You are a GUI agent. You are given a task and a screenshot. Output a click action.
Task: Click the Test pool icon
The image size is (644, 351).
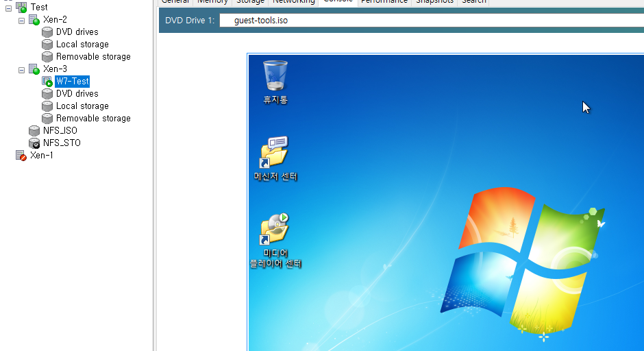coord(21,7)
